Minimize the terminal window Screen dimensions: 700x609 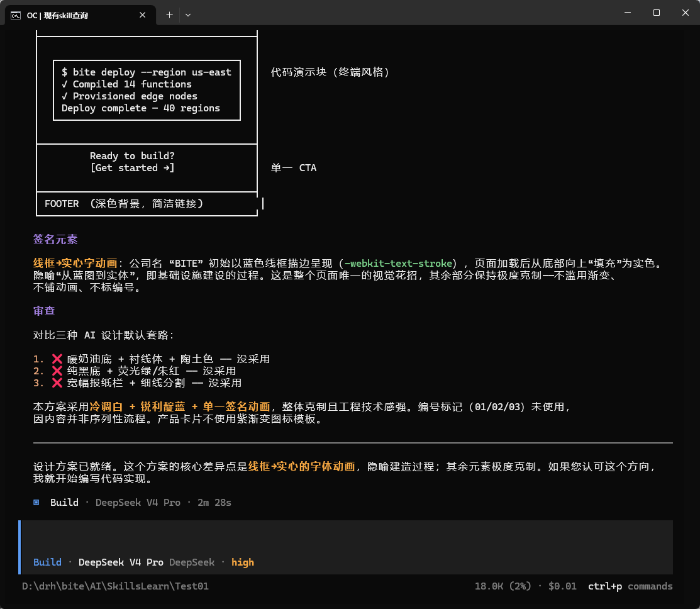pyautogui.click(x=628, y=13)
